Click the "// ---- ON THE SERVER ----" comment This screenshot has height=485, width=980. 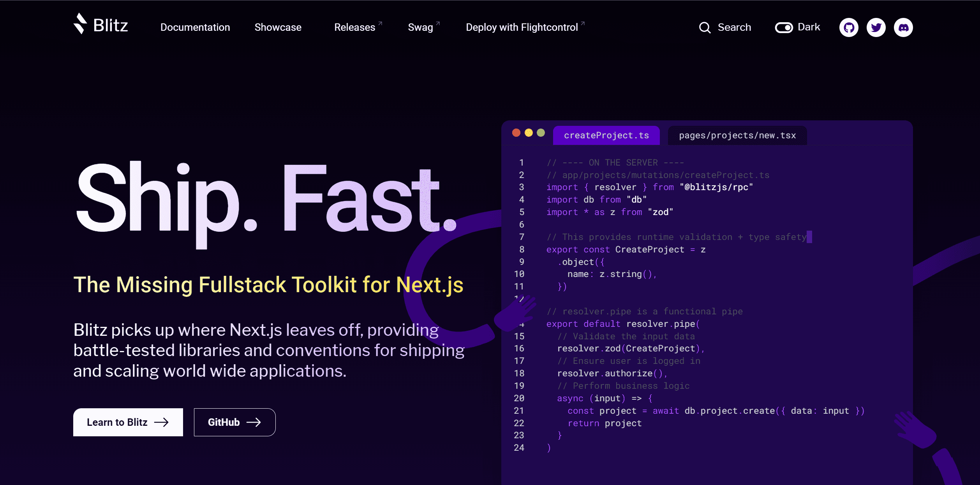pyautogui.click(x=615, y=163)
